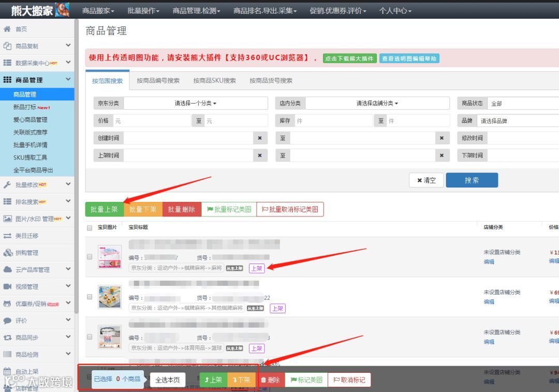The height and width of the screenshot is (392, 559).
Task: Switch to the 按商品货号搜索 tab
Action: (271, 81)
